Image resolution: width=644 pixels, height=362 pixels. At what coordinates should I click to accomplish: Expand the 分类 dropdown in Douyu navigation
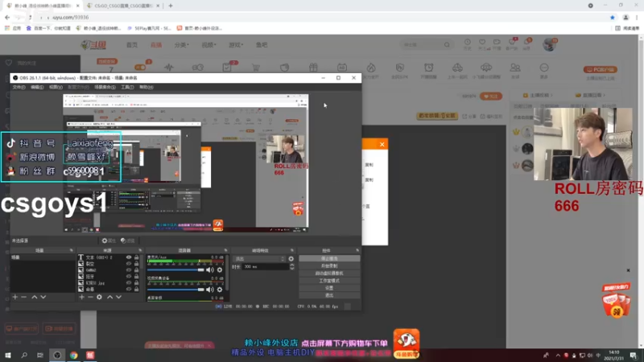tap(182, 45)
